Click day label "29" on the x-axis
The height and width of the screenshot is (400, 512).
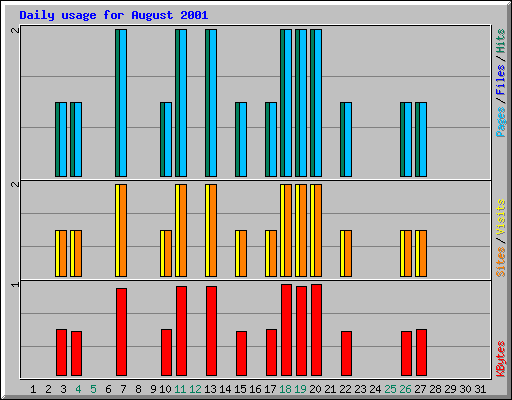[450, 389]
